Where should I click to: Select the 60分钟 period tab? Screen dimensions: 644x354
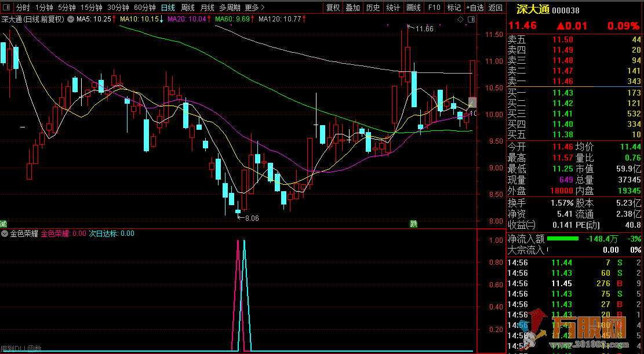point(145,8)
